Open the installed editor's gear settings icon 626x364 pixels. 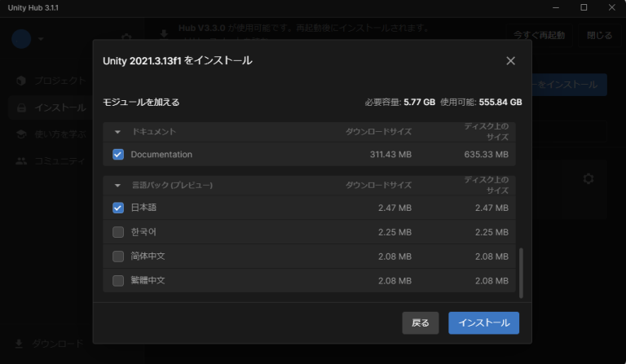point(589,178)
